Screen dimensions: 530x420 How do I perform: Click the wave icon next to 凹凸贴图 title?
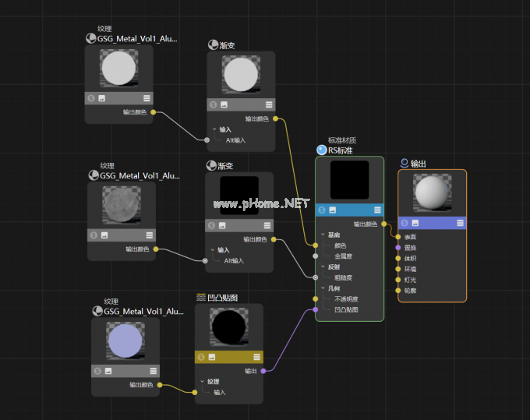201,298
